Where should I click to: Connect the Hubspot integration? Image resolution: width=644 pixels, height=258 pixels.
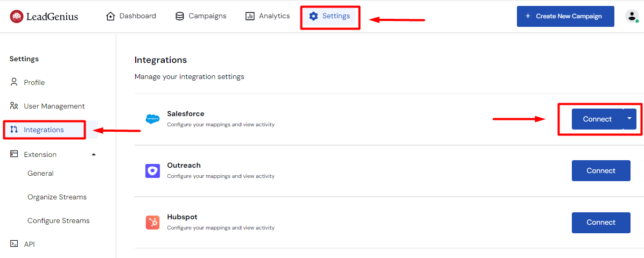click(601, 223)
